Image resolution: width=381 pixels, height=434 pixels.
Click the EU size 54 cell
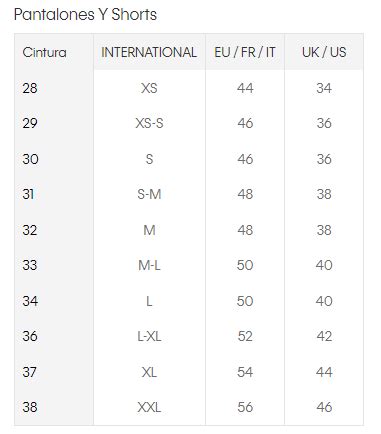click(x=245, y=372)
